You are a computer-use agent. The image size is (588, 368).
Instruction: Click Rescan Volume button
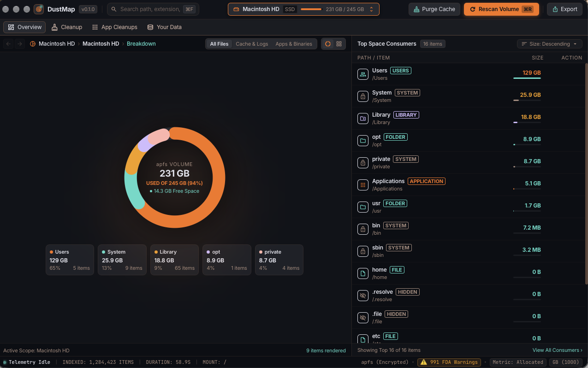coord(501,9)
